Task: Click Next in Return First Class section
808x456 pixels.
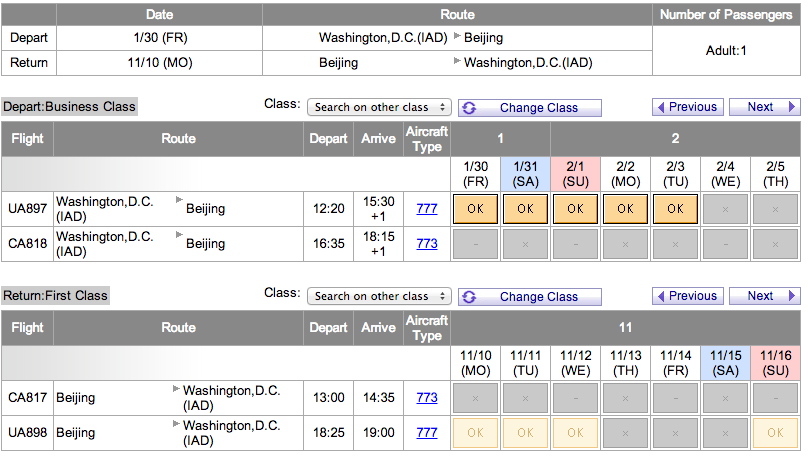Action: (765, 296)
